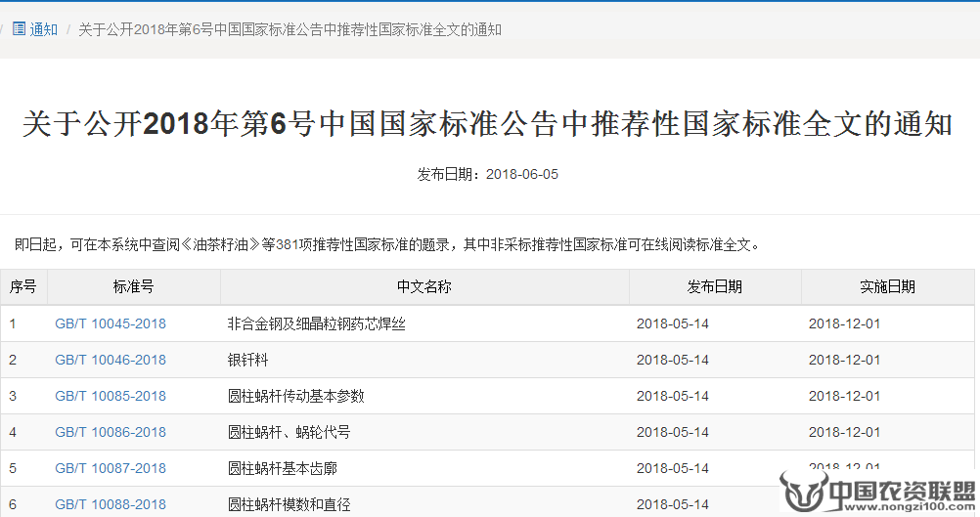Open standard GB/T 10088-2018 link
This screenshot has width=980, height=517.
pyautogui.click(x=111, y=504)
